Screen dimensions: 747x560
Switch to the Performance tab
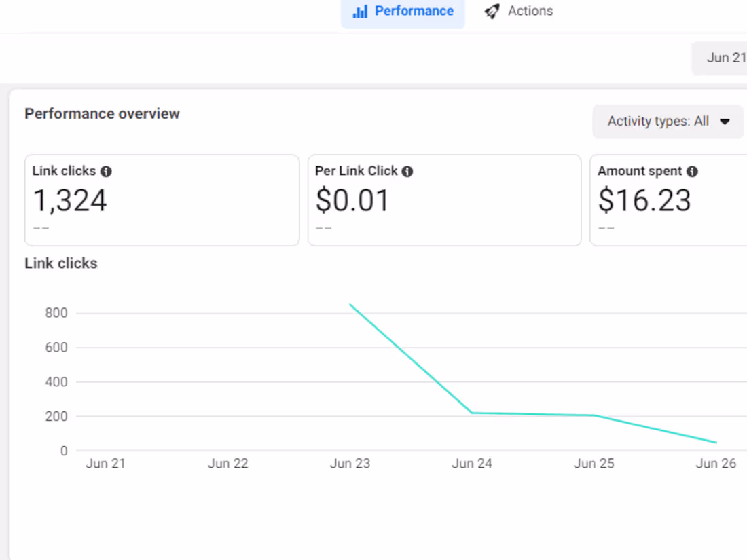(403, 11)
